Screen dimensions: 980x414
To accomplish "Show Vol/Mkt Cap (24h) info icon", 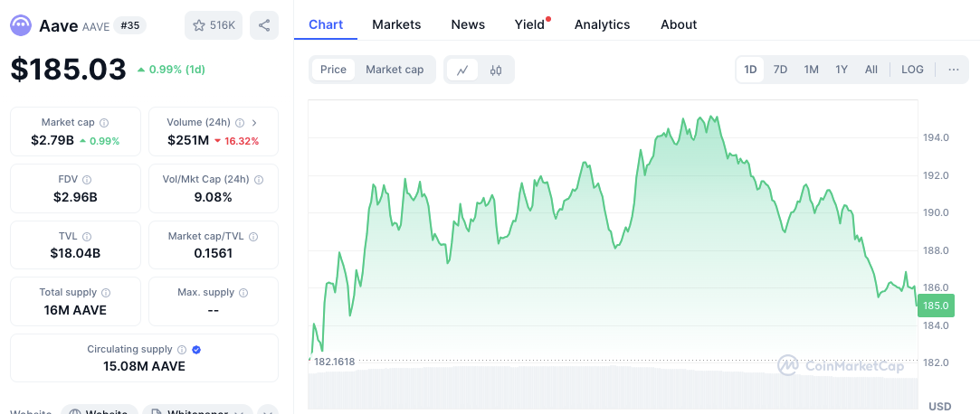I will 259,180.
